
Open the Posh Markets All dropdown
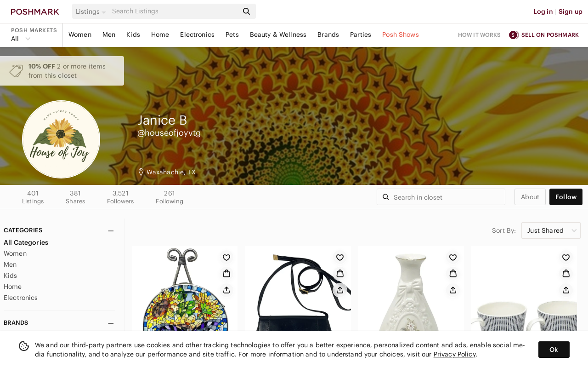(21, 39)
